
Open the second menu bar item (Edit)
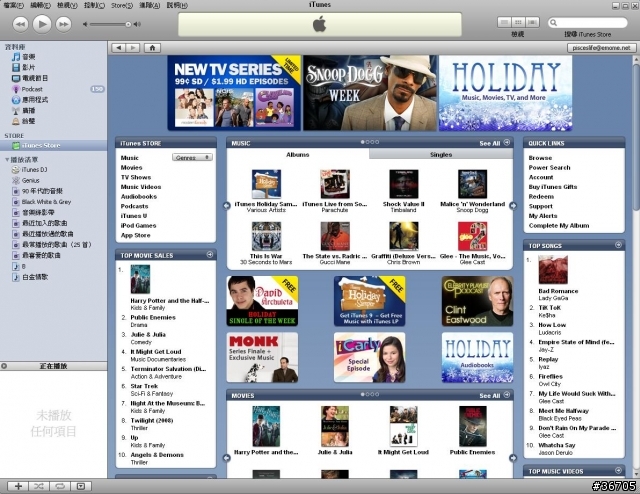pyautogui.click(x=40, y=5)
